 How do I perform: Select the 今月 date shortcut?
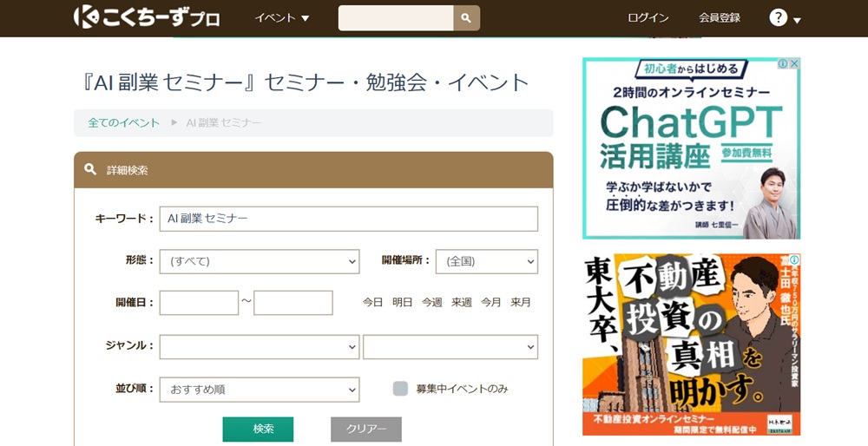point(491,302)
